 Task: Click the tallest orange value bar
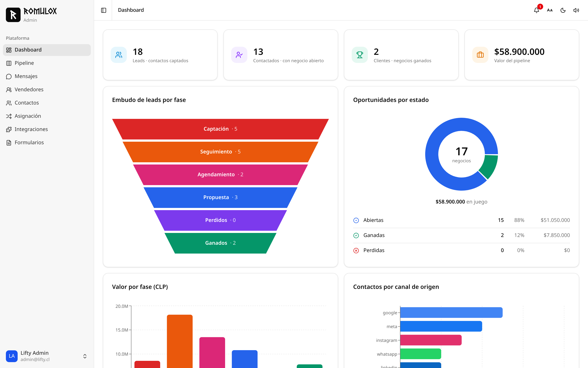click(180, 341)
